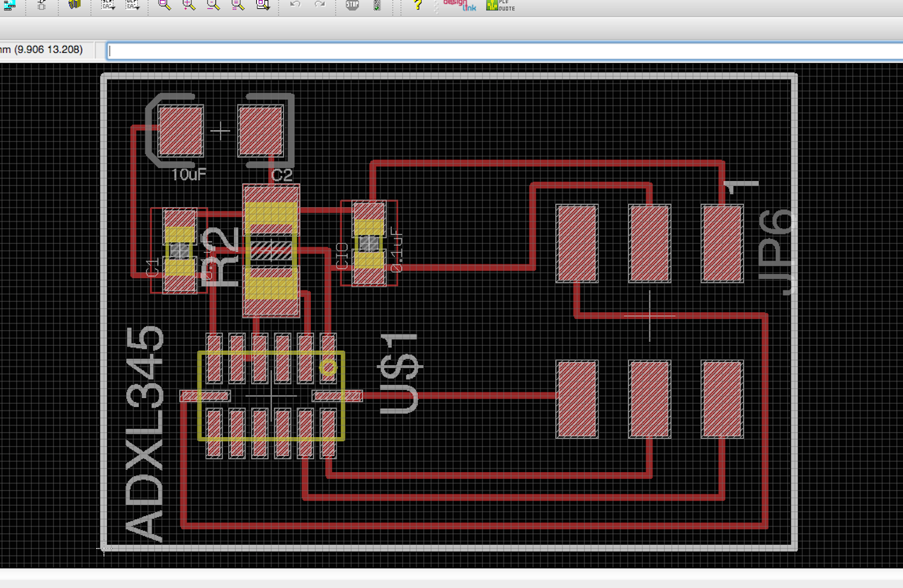Click the center of capacitor C1
903x588 pixels.
click(x=180, y=251)
